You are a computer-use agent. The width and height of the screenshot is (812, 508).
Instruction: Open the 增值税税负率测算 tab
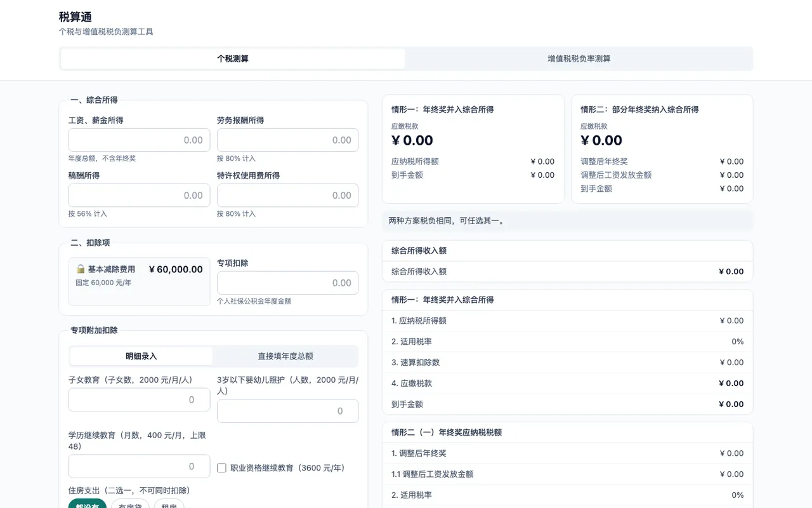[579, 59]
